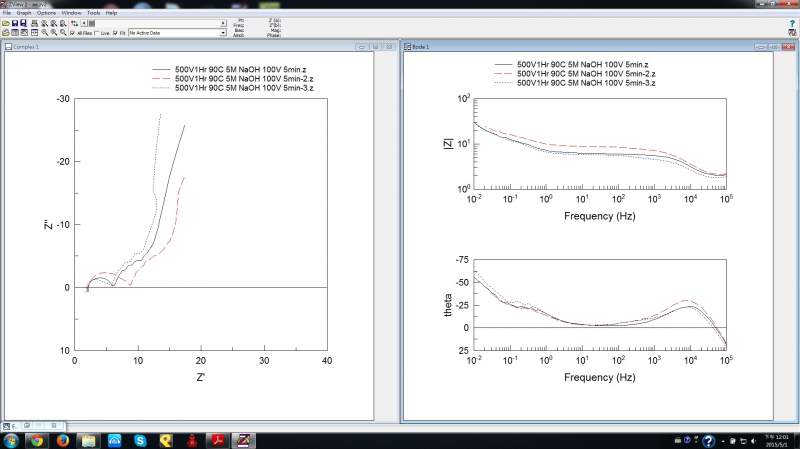Open the Tools menu
The height and width of the screenshot is (449, 800).
point(94,13)
